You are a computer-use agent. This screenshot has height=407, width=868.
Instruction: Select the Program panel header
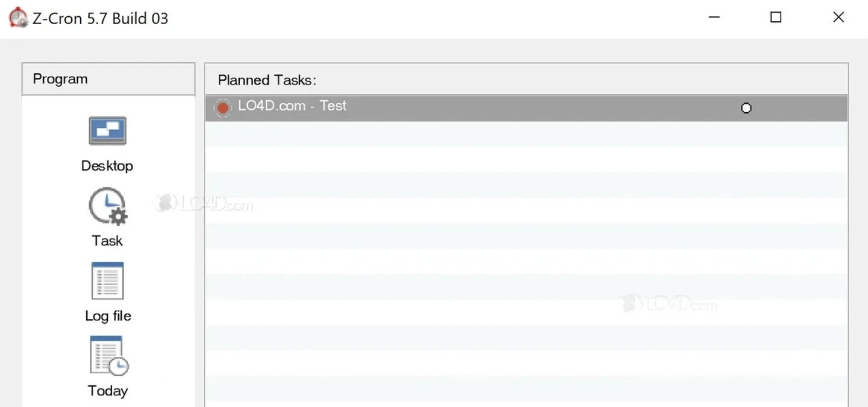[108, 79]
